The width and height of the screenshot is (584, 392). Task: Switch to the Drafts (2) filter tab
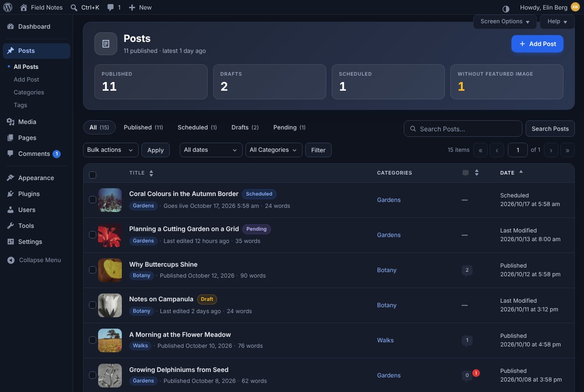[245, 128]
